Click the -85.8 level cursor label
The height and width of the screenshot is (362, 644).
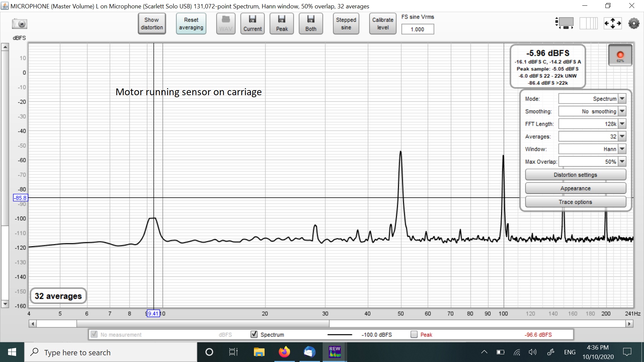click(x=20, y=198)
